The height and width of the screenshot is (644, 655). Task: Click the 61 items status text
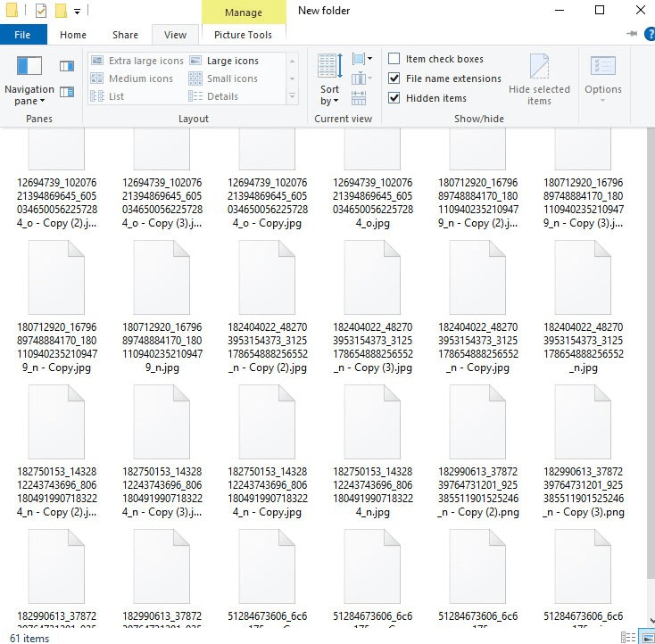pyautogui.click(x=29, y=638)
